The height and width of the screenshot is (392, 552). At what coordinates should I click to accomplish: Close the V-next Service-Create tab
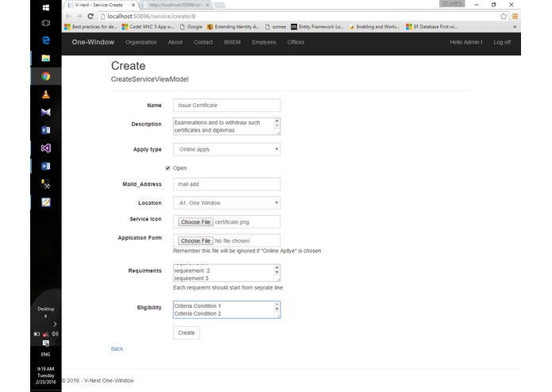coord(133,5)
